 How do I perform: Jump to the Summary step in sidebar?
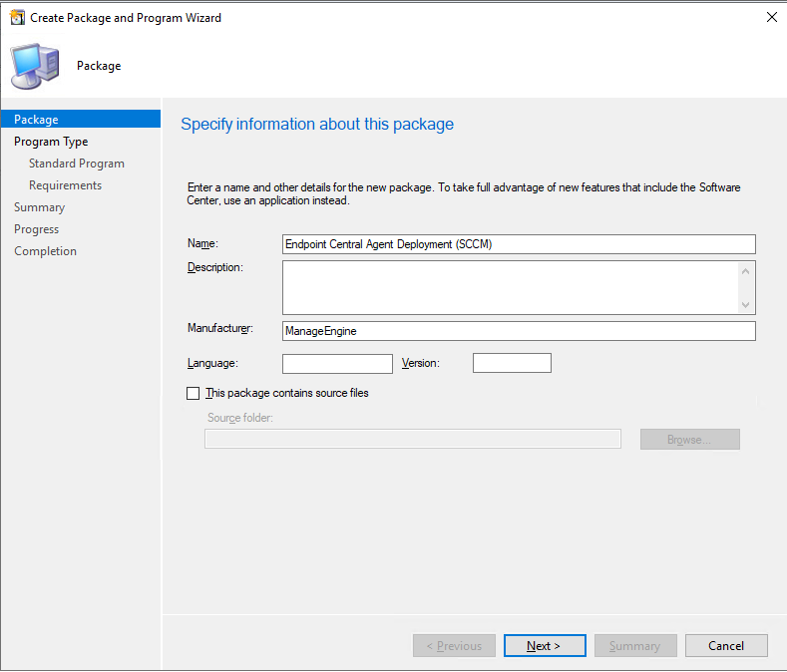click(x=40, y=207)
